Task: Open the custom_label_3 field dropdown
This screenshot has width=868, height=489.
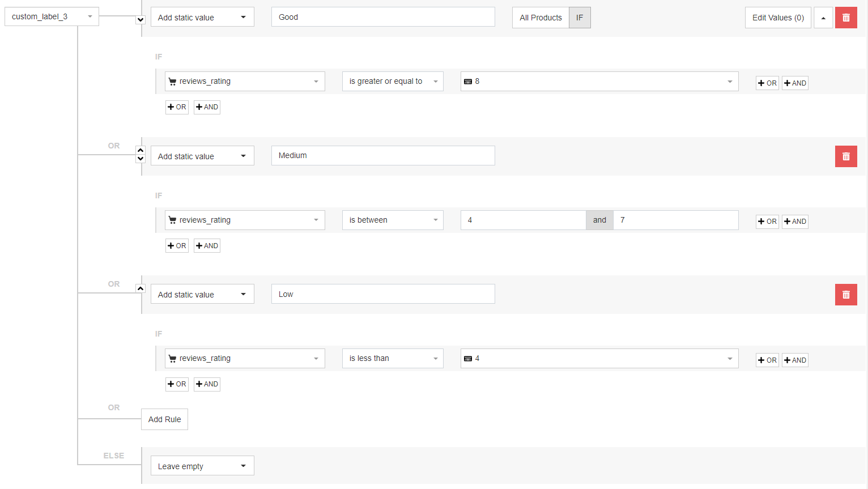Action: coord(52,16)
